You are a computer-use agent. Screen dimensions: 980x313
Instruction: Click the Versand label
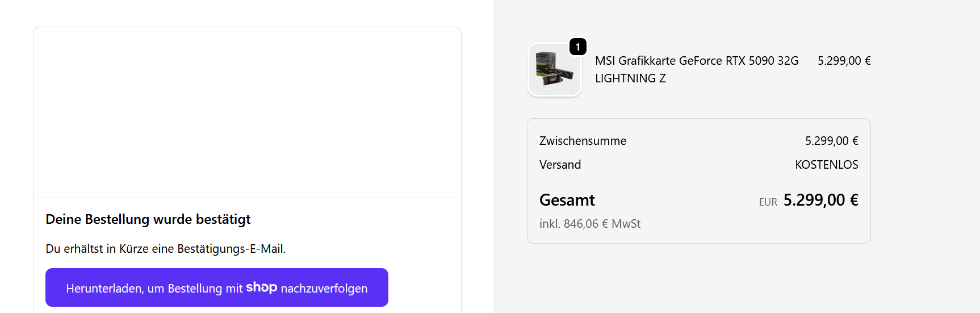pos(560,165)
